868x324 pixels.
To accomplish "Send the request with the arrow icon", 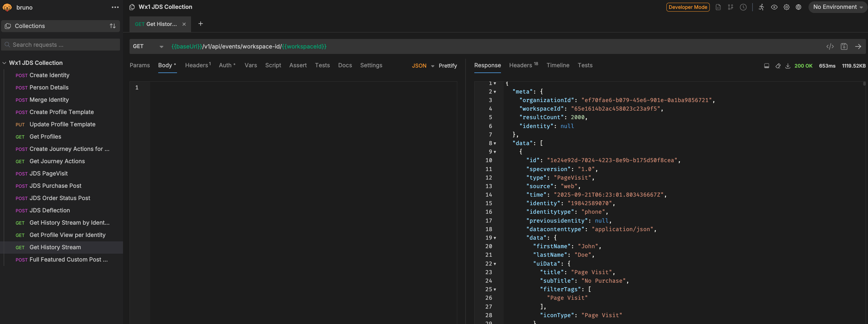I will click(858, 46).
